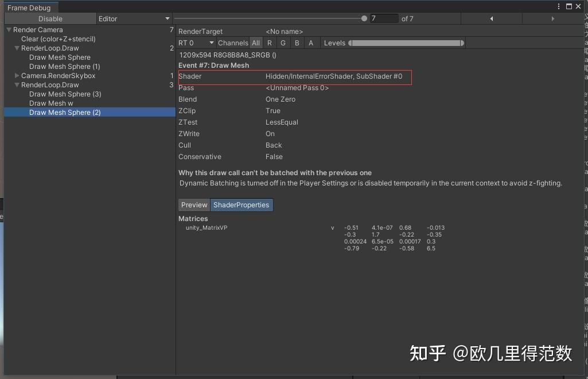Expand the Camera.RenderSkybox tree node
This screenshot has width=588, height=379.
(x=17, y=75)
